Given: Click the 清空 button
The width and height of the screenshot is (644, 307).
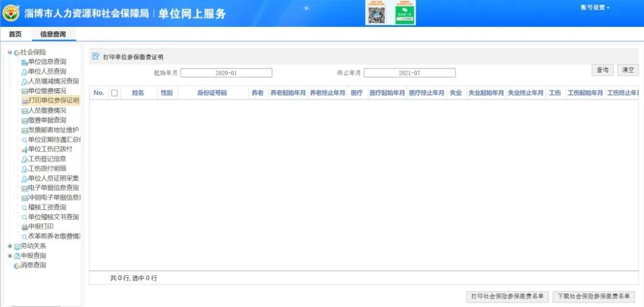Looking at the screenshot, I should tap(628, 70).
